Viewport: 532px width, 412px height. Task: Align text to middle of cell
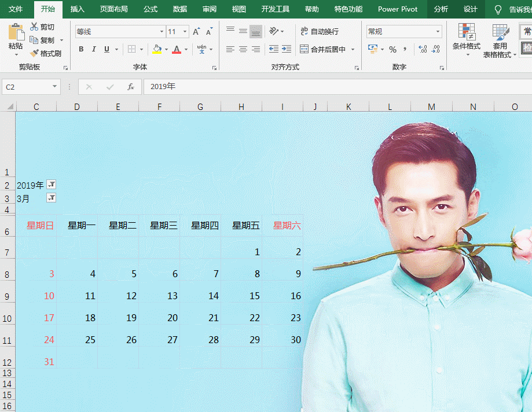[x=243, y=31]
